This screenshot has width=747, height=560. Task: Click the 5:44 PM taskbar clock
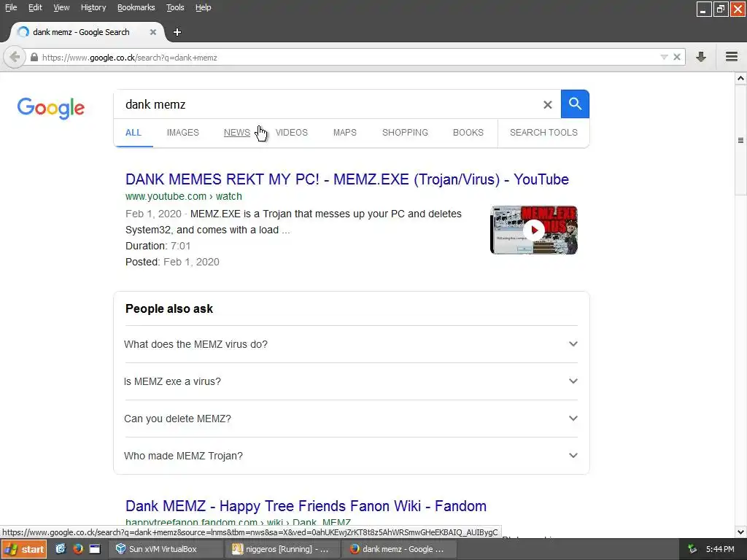[x=720, y=549]
